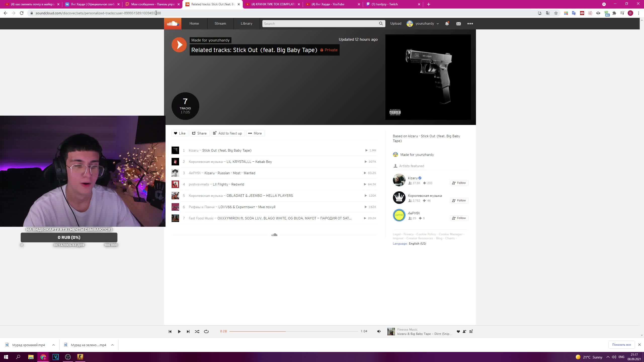Image resolution: width=644 pixels, height=362 pixels.
Task: Open the Windows Start menu
Action: click(x=6, y=357)
